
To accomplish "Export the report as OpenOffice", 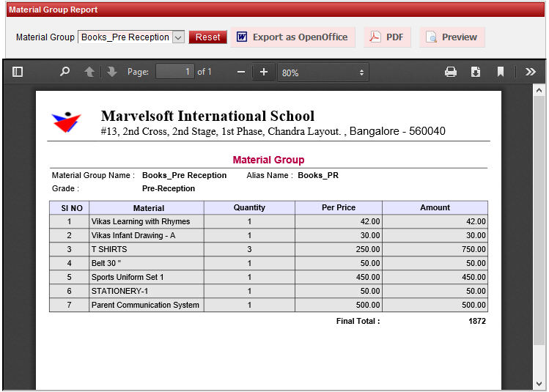I will 292,37.
